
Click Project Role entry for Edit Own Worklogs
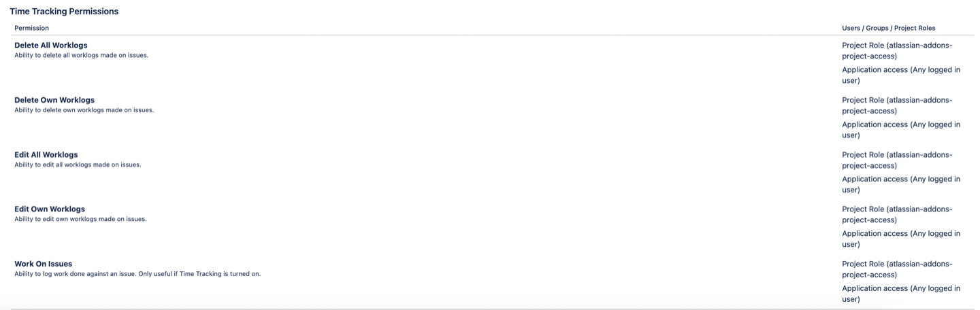(897, 214)
